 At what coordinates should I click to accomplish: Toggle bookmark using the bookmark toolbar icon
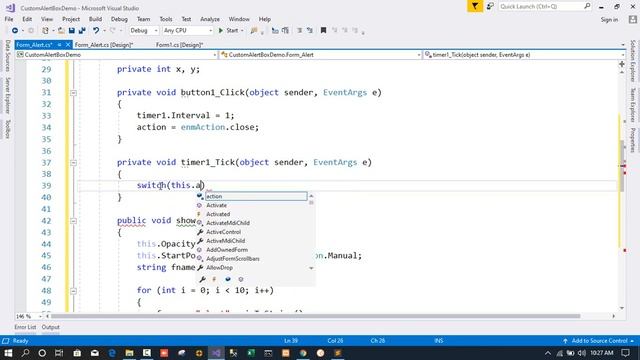click(323, 31)
